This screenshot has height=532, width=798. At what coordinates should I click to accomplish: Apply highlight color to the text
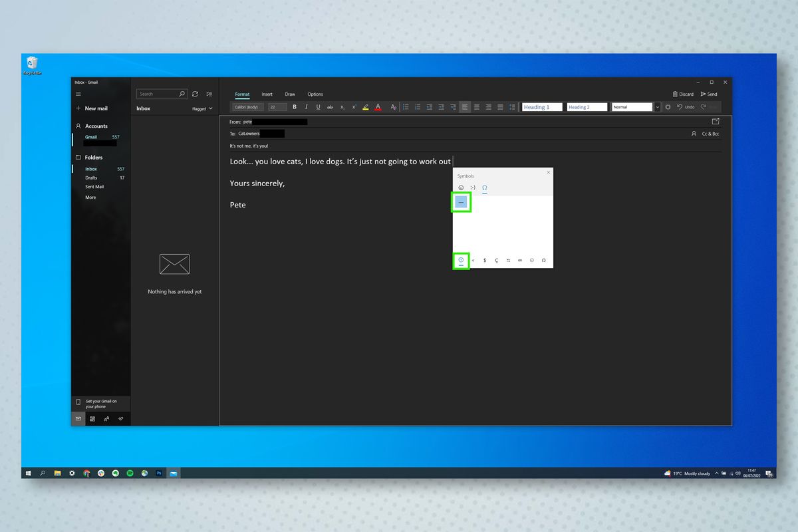(365, 106)
